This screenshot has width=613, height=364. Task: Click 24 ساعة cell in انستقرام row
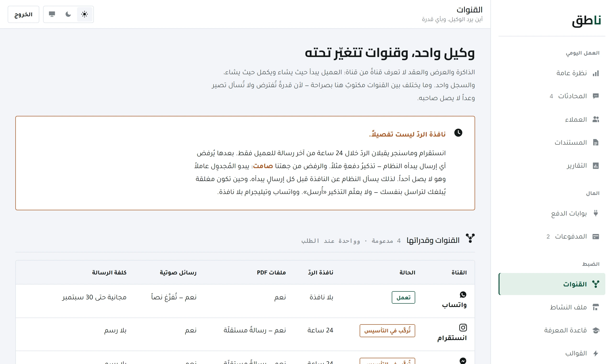tap(320, 330)
